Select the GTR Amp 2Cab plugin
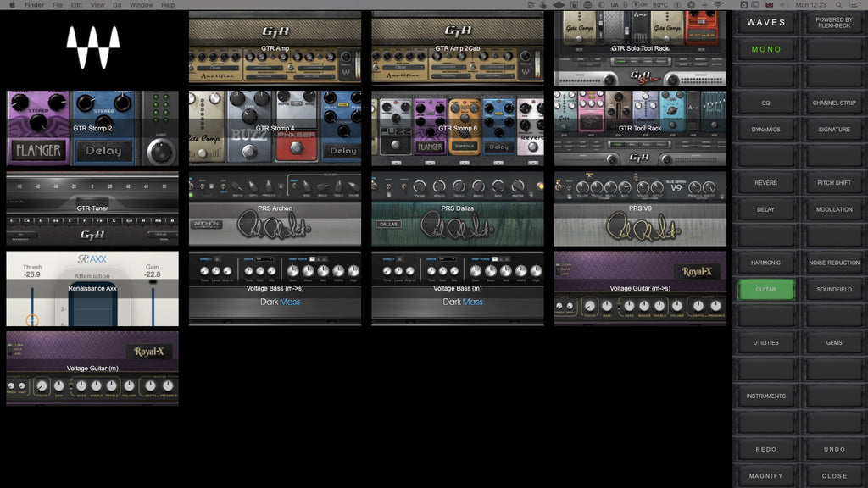Screen dimensions: 868x488 [x=456, y=47]
